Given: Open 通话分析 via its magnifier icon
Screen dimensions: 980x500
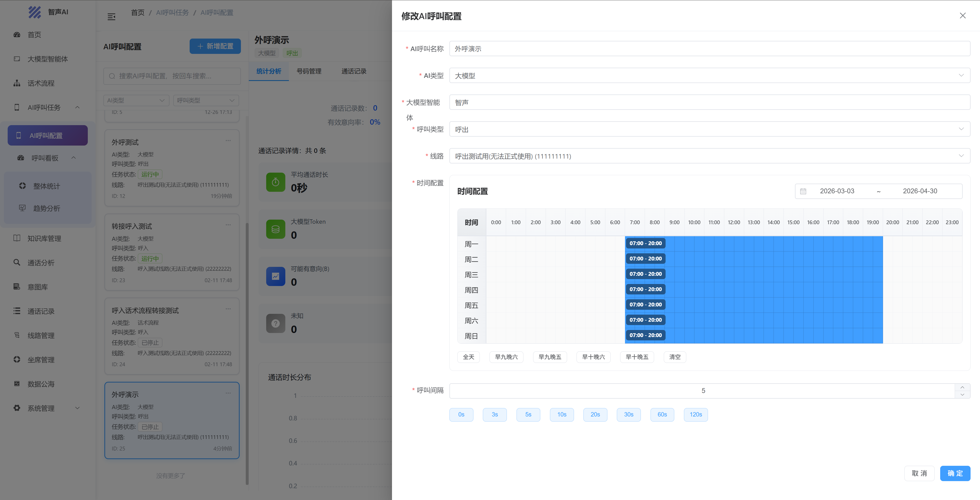Looking at the screenshot, I should tap(17, 262).
